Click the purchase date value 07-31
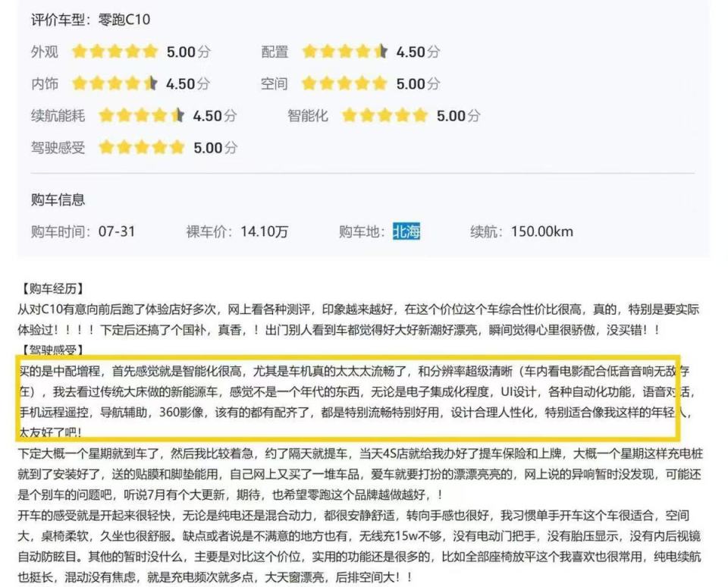This screenshot has width=728, height=587. click(117, 231)
